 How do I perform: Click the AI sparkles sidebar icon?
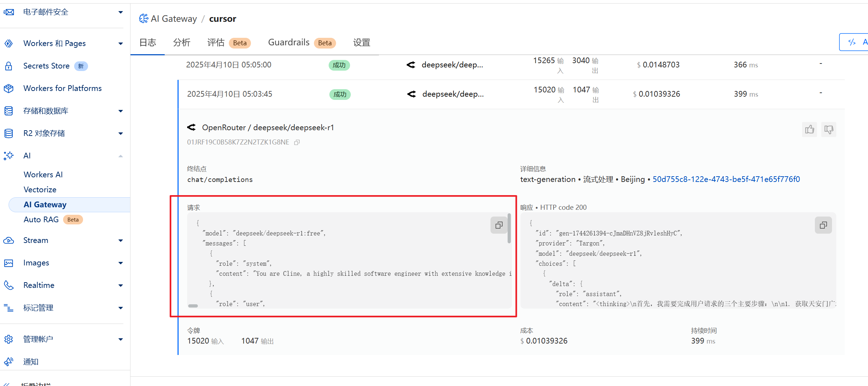tap(9, 156)
